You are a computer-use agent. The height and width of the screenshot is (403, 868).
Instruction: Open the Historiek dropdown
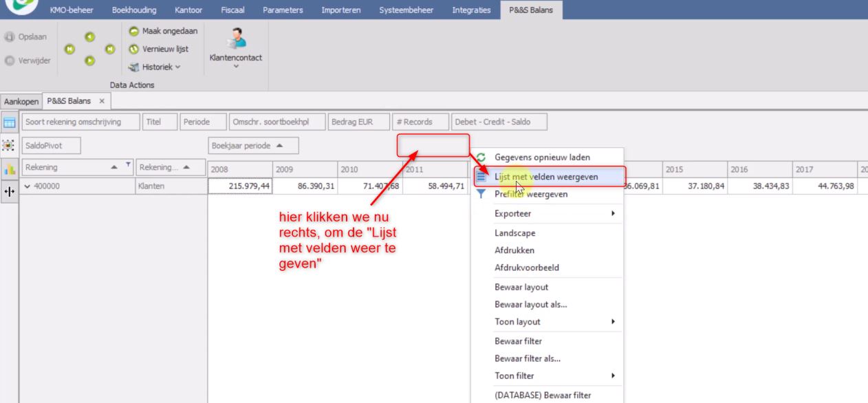155,67
